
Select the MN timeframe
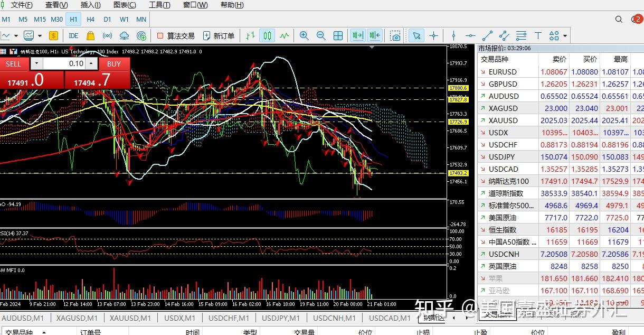[141, 20]
